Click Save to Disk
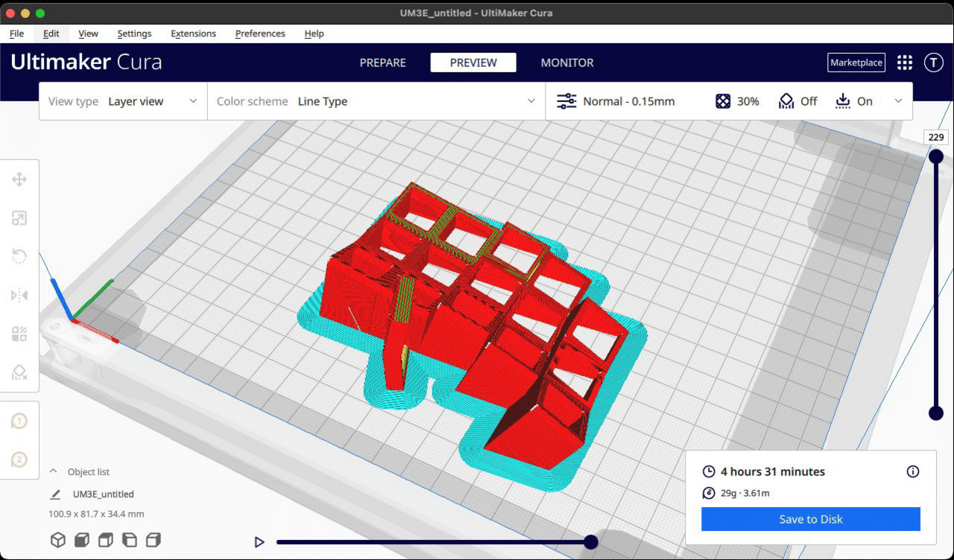The height and width of the screenshot is (560, 954). pyautogui.click(x=811, y=519)
